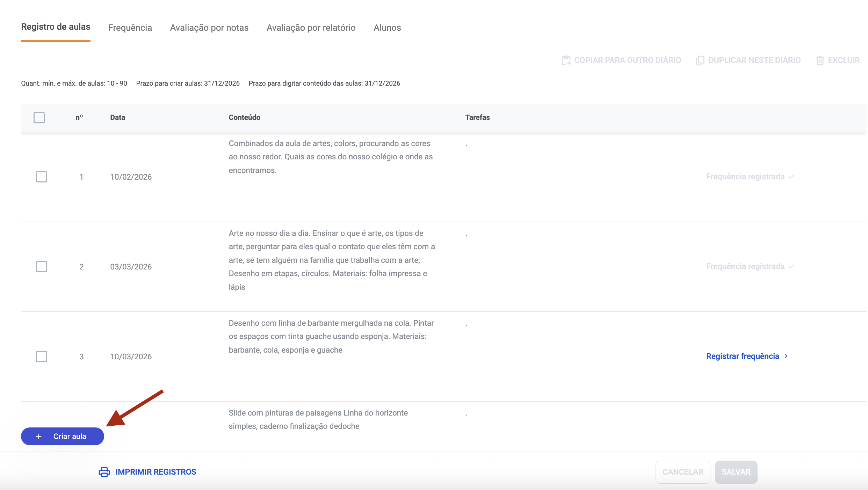The height and width of the screenshot is (490, 868).
Task: Toggle the select-all checkbox in table header
Action: point(39,117)
